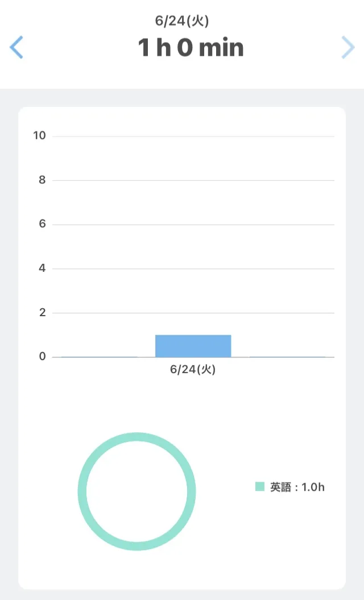Click the y-axis label 8
364x600 pixels.
click(x=42, y=180)
